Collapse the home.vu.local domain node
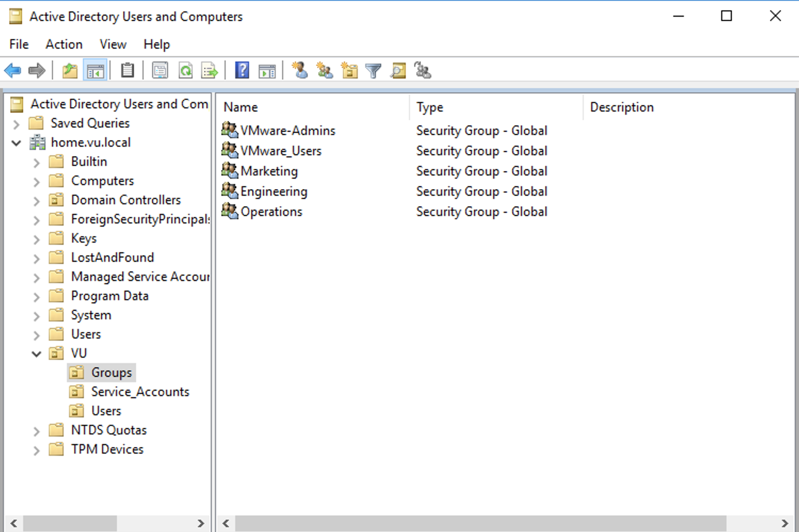This screenshot has height=532, width=799. click(x=16, y=143)
